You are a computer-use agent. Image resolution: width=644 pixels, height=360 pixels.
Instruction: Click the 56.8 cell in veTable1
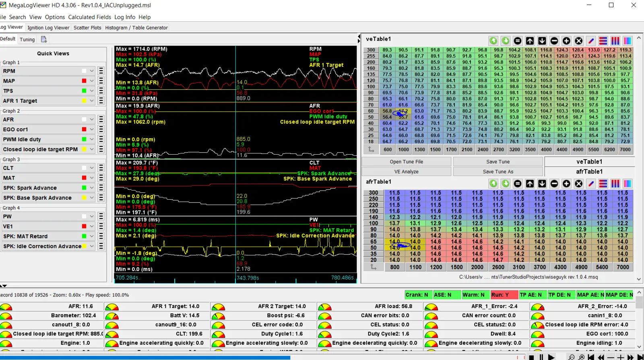pyautogui.click(x=387, y=111)
